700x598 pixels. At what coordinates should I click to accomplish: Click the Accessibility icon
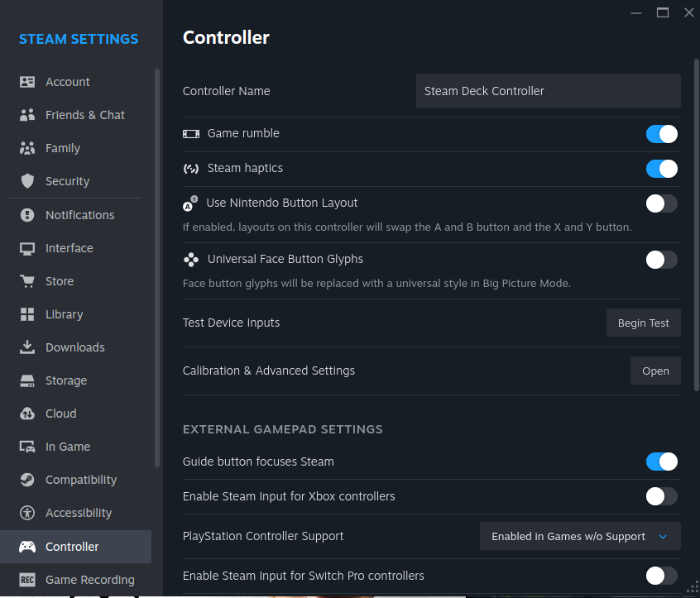(27, 513)
